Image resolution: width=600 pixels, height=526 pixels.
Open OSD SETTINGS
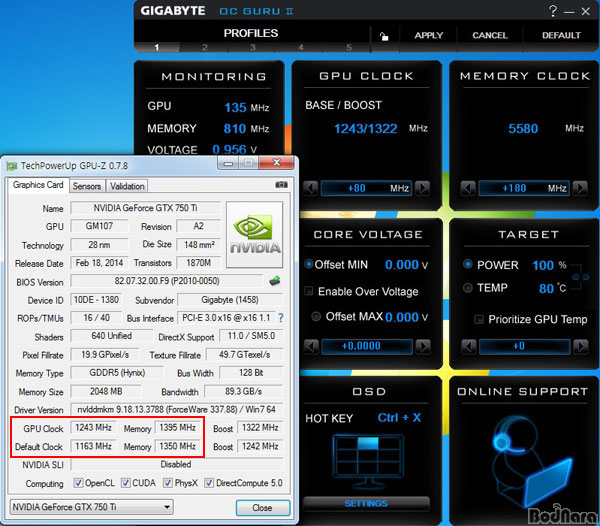(x=366, y=503)
